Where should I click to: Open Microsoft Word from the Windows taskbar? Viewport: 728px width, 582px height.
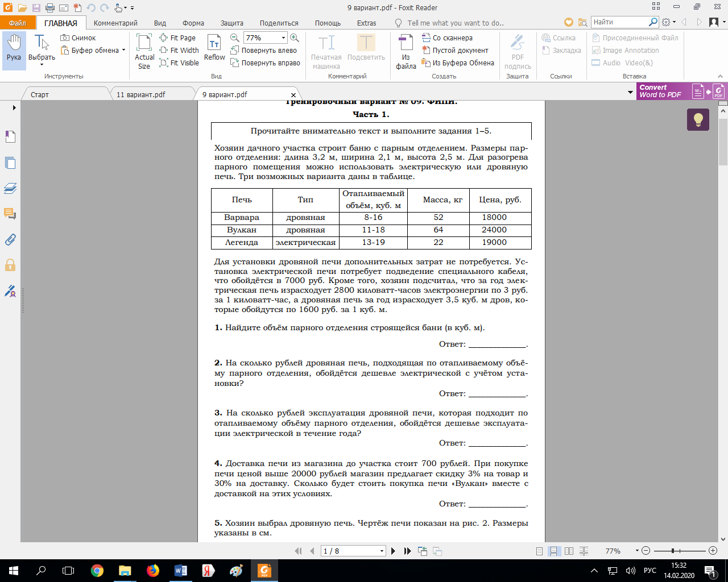[181, 571]
